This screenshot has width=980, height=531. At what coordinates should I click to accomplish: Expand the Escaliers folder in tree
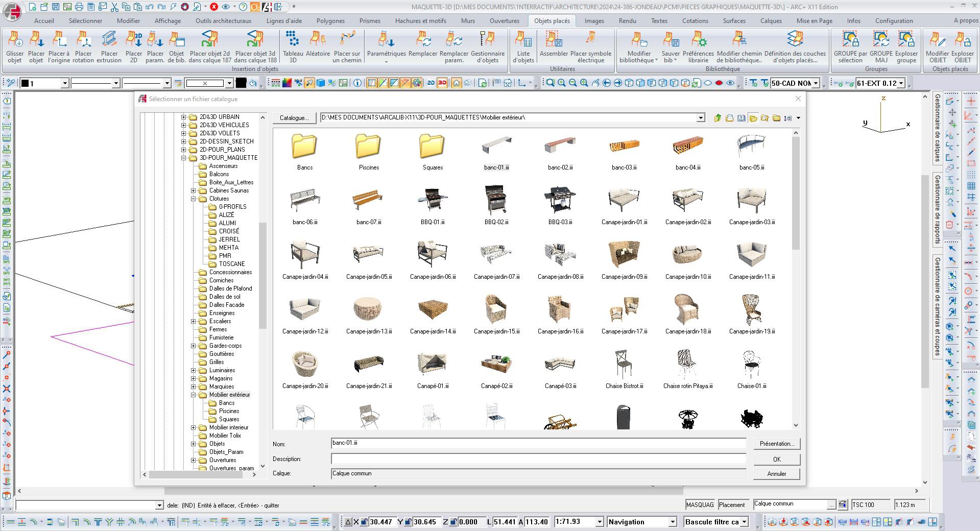click(x=194, y=321)
